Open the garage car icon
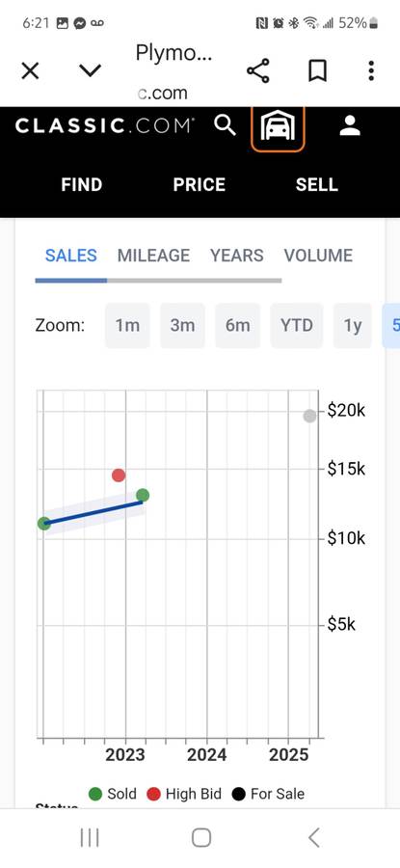Viewport: 400px width, 868px height. (x=278, y=126)
